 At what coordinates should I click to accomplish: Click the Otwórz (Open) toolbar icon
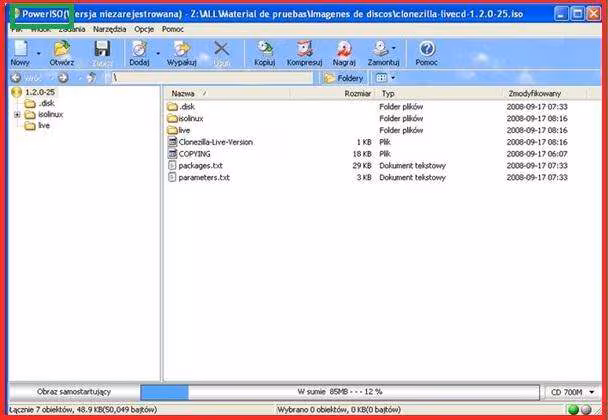(x=62, y=49)
